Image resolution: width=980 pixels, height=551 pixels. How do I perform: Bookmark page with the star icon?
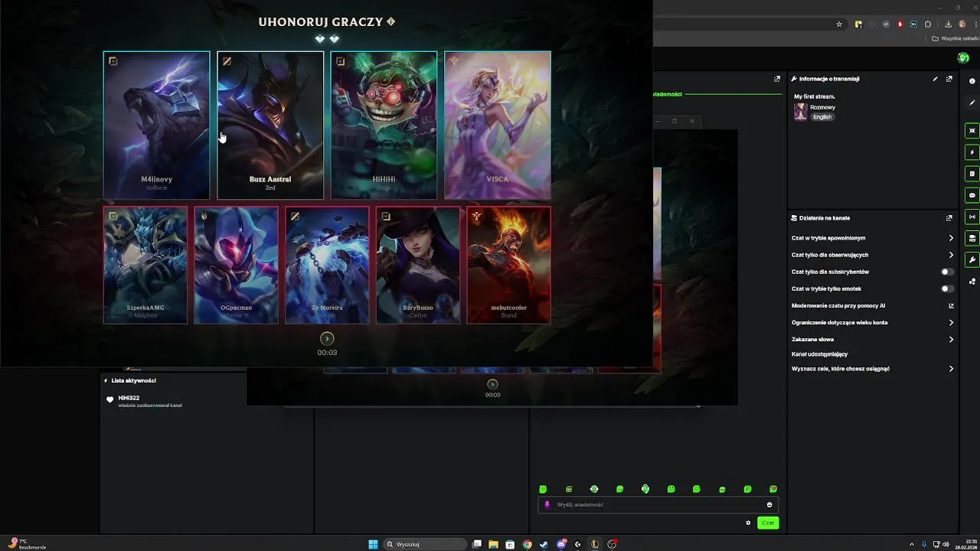pos(839,24)
